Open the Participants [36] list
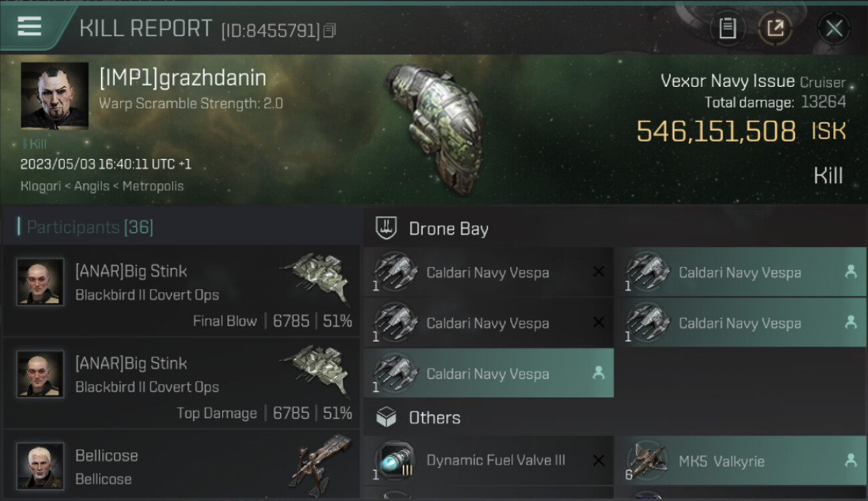Screen dimensions: 868x501 coord(90,227)
